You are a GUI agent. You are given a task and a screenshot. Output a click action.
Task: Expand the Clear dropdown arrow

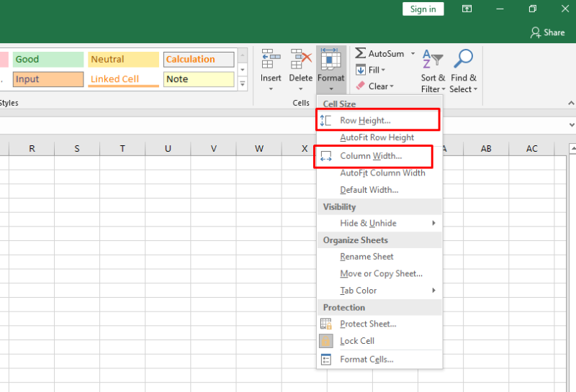click(x=392, y=86)
